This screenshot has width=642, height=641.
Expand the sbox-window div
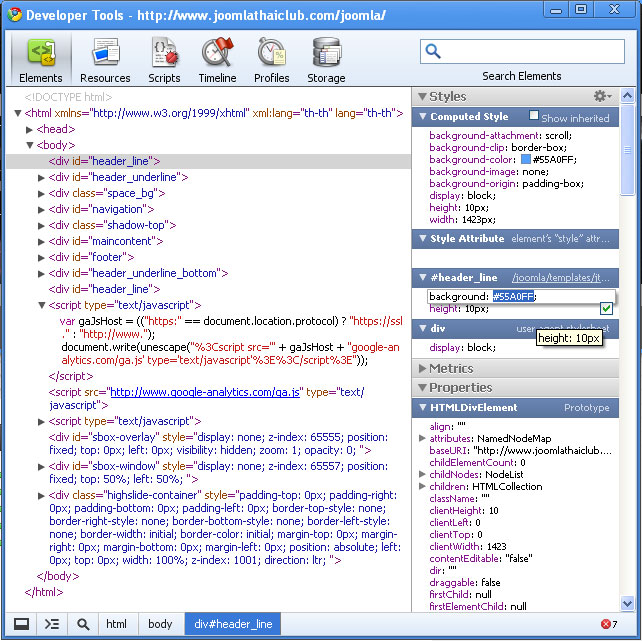[41, 467]
